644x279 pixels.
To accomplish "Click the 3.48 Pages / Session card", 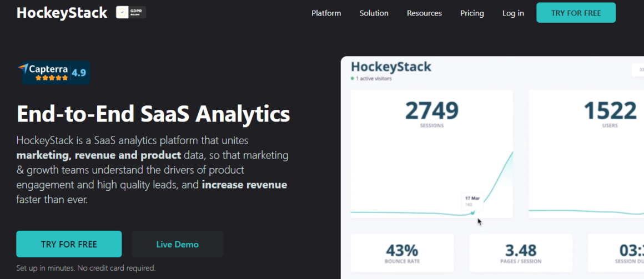I will point(521,253).
